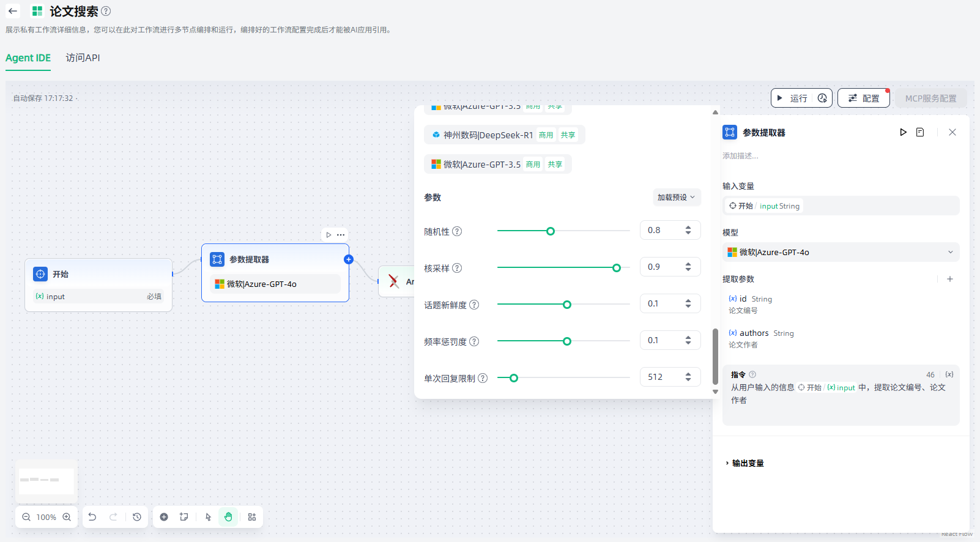Image resolution: width=980 pixels, height=542 pixels.
Task: Open the version history clock icon
Action: 137,517
